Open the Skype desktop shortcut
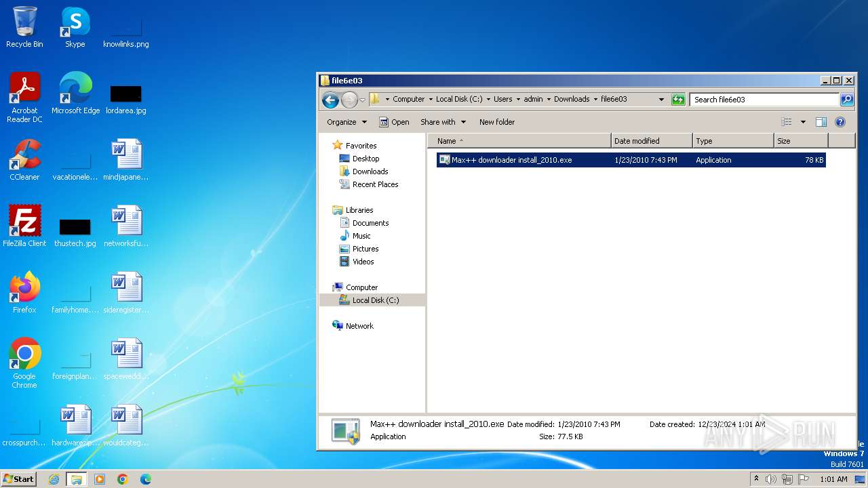 point(75,27)
